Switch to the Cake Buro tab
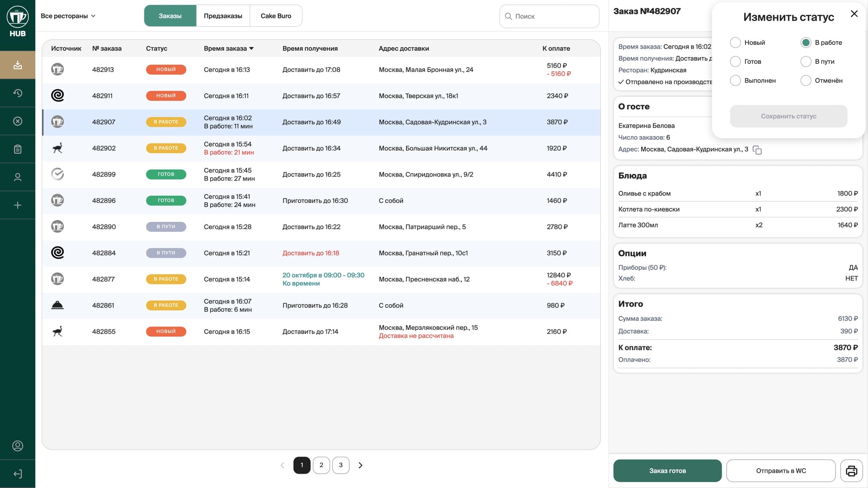The width and height of the screenshot is (868, 488). click(x=276, y=16)
